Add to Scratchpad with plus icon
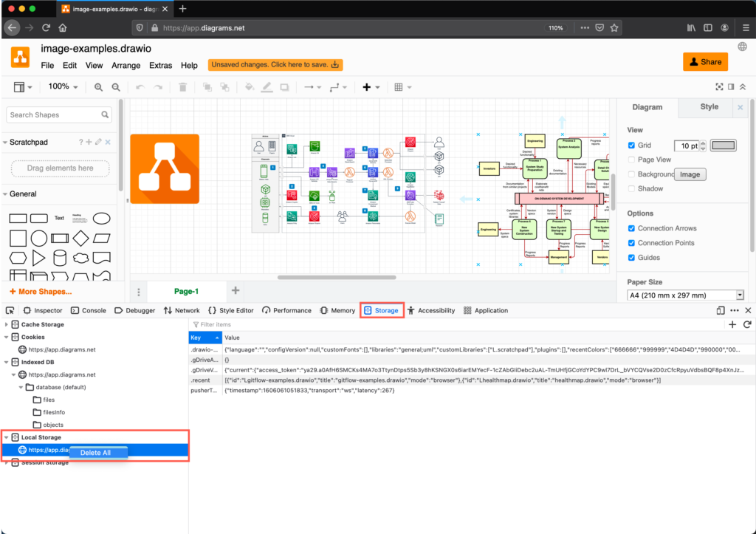The image size is (756, 534). 89,142
